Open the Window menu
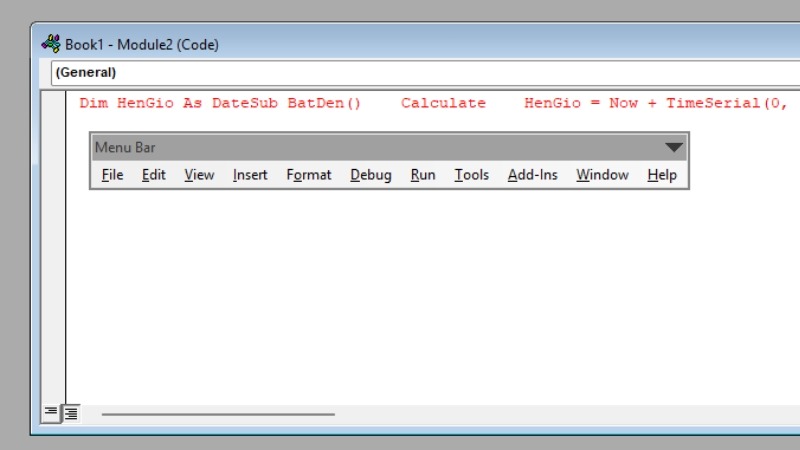The height and width of the screenshot is (450, 800). point(602,175)
